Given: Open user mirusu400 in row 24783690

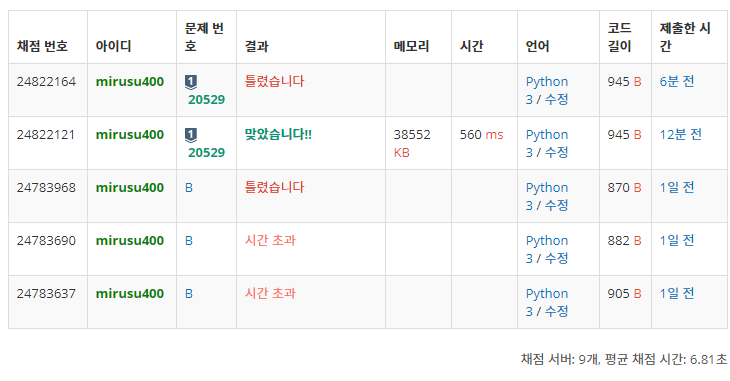Looking at the screenshot, I should coord(130,241).
